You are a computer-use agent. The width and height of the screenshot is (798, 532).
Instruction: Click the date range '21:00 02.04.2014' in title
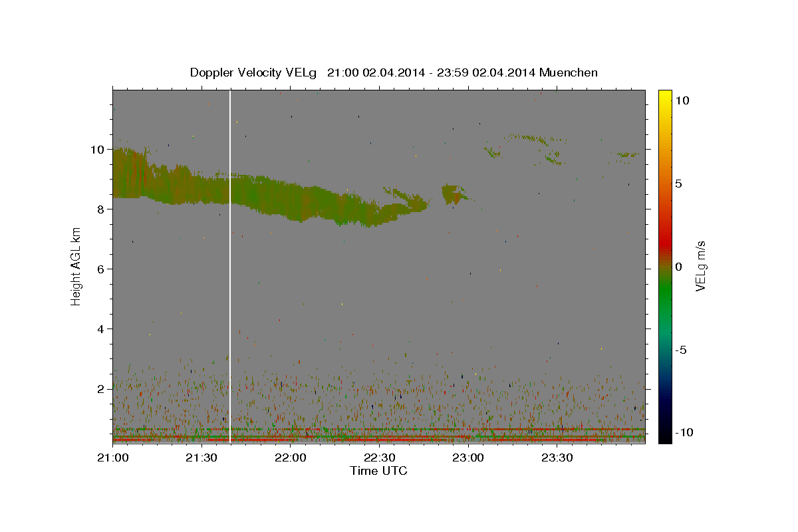pos(376,72)
